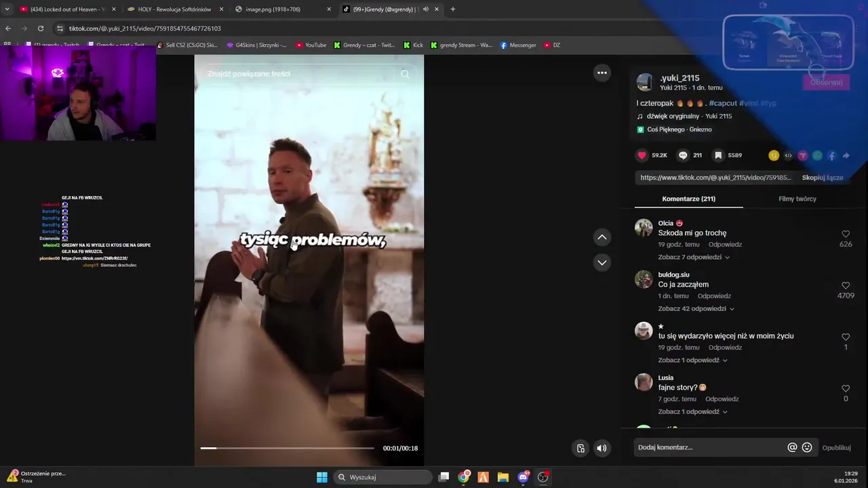868x488 pixels.
Task: Go back with browser back arrow
Action: pos(7,28)
